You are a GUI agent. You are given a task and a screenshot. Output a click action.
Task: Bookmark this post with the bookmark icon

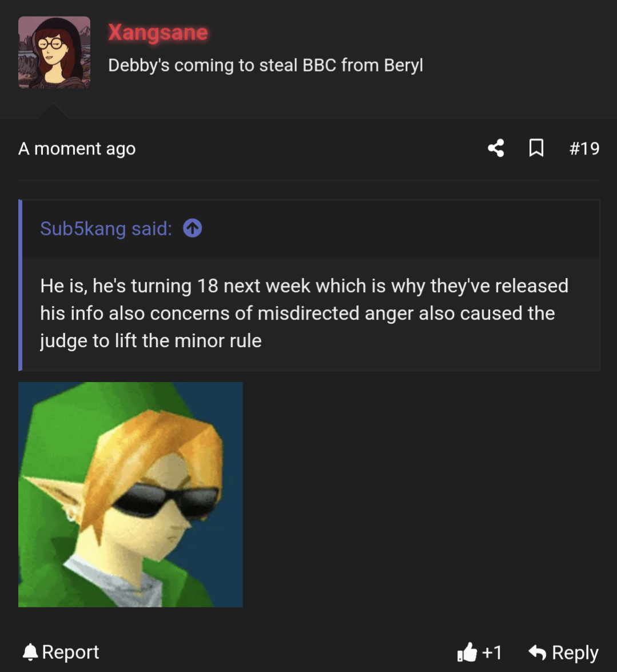[x=536, y=149]
